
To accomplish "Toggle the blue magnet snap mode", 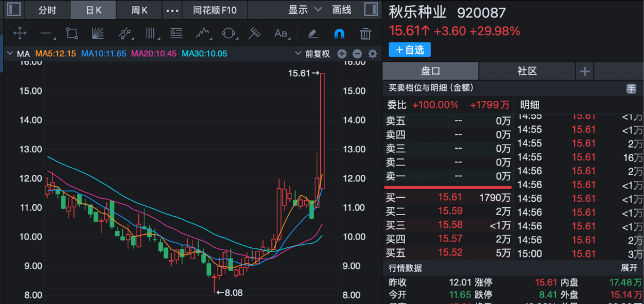I will tap(339, 33).
